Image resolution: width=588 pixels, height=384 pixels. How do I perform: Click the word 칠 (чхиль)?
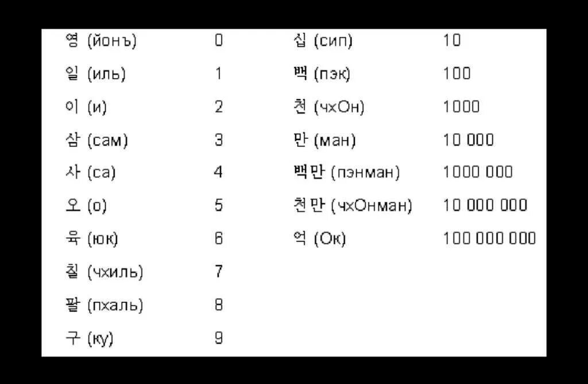click(105, 272)
